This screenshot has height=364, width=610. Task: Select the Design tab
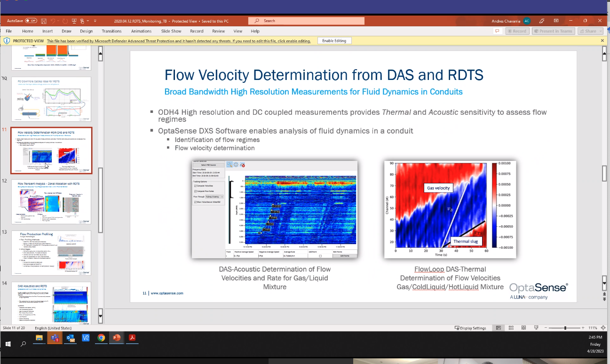[x=86, y=31]
